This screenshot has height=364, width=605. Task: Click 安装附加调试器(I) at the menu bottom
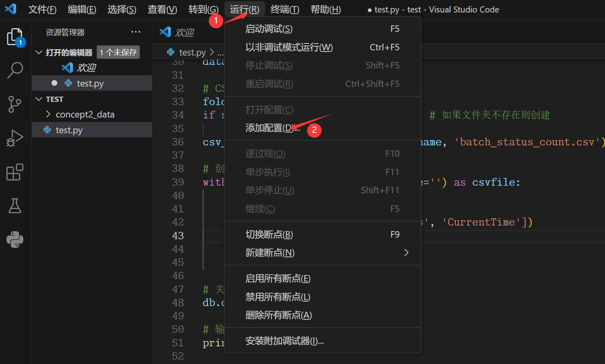point(285,341)
